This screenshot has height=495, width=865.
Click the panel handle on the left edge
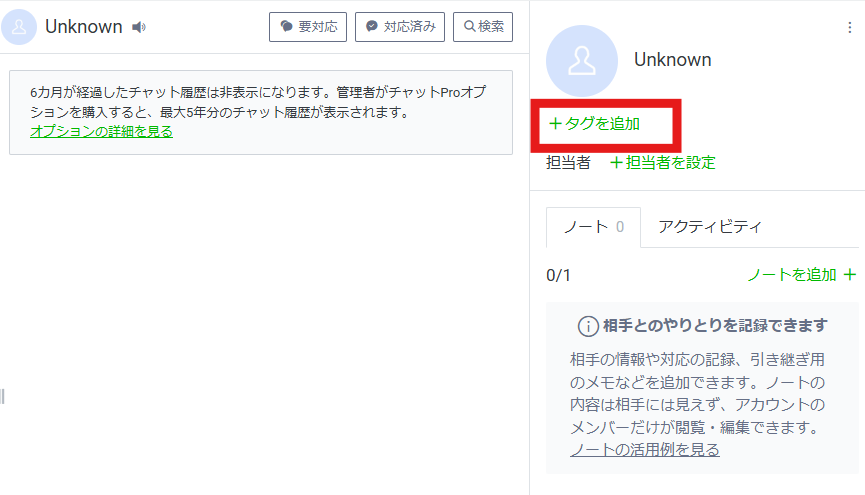pos(3,397)
